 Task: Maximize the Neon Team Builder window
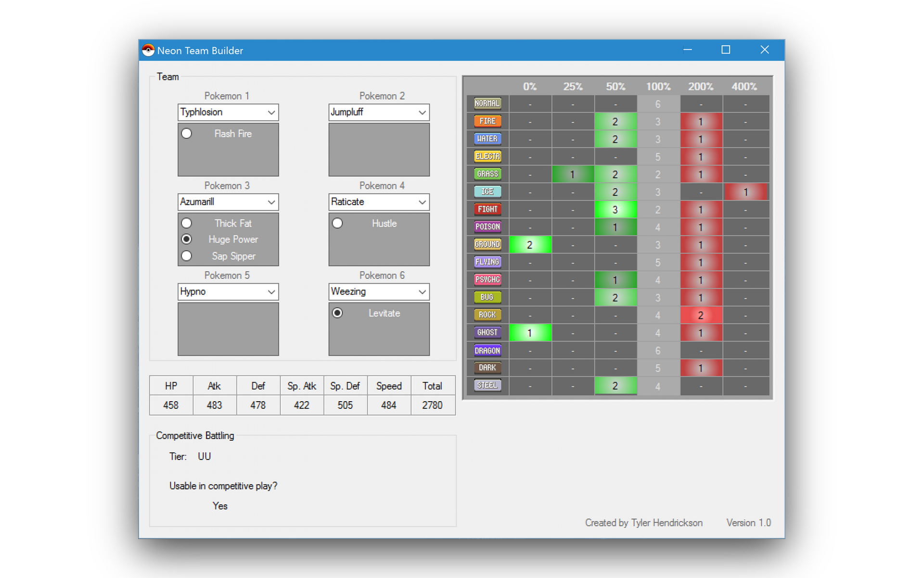pos(726,50)
